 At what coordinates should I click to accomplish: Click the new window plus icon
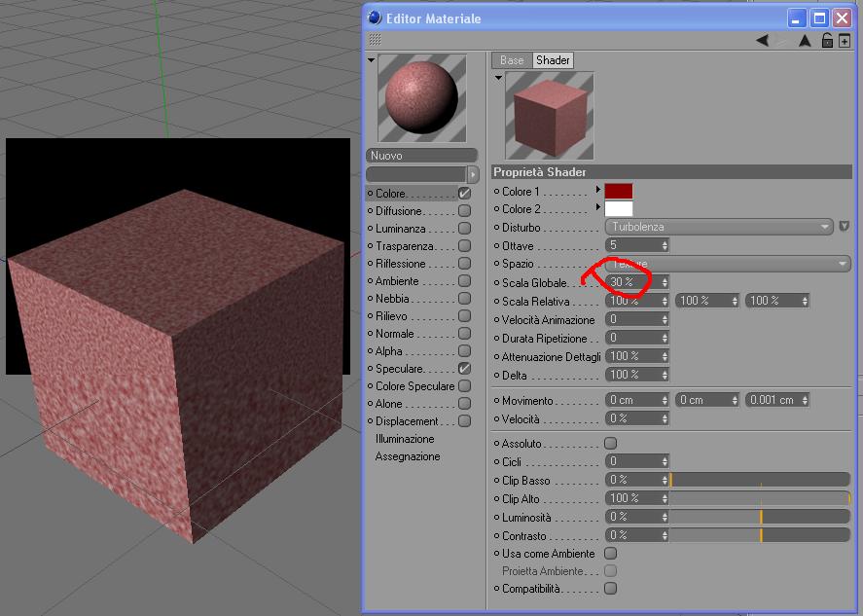(845, 41)
